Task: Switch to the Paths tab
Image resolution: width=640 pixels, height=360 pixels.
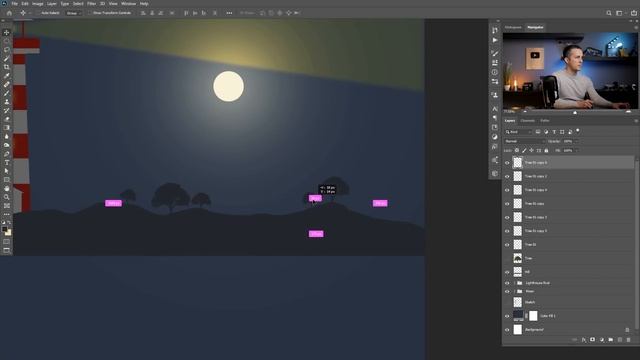Action: pyautogui.click(x=545, y=121)
